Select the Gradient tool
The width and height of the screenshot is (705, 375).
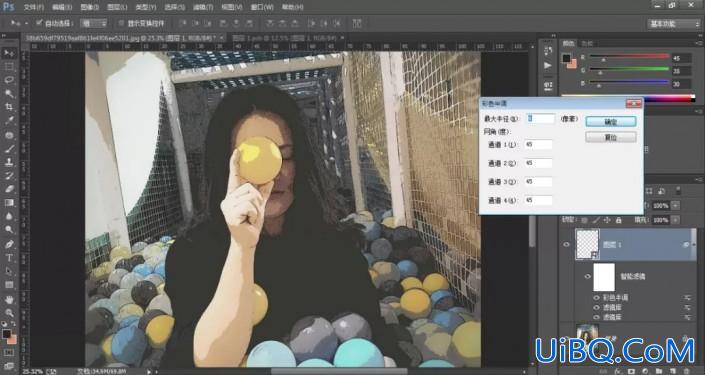(x=9, y=202)
